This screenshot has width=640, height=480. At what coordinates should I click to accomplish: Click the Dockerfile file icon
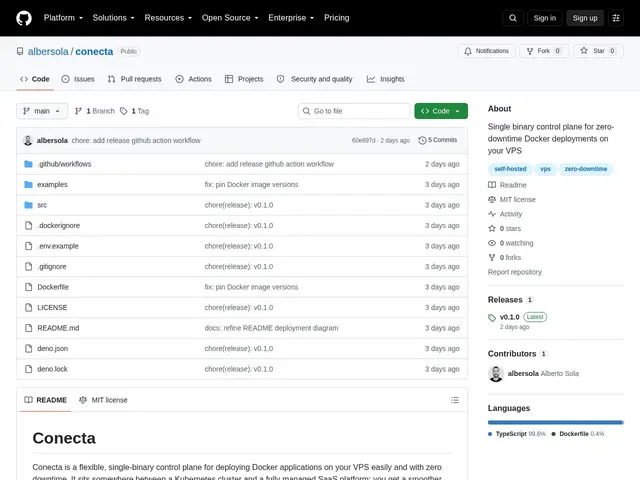click(x=28, y=287)
